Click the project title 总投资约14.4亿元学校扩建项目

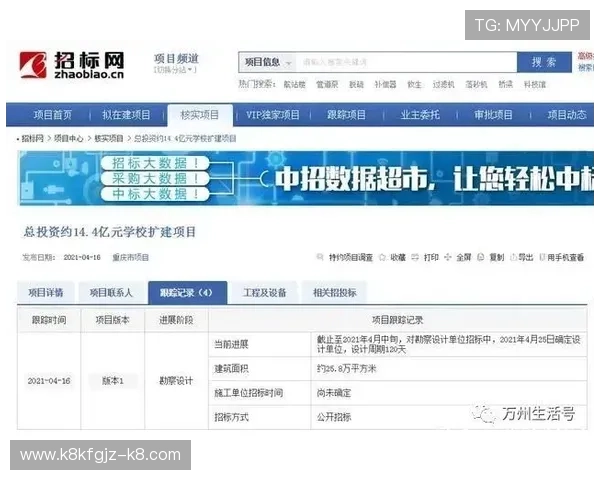109,232
